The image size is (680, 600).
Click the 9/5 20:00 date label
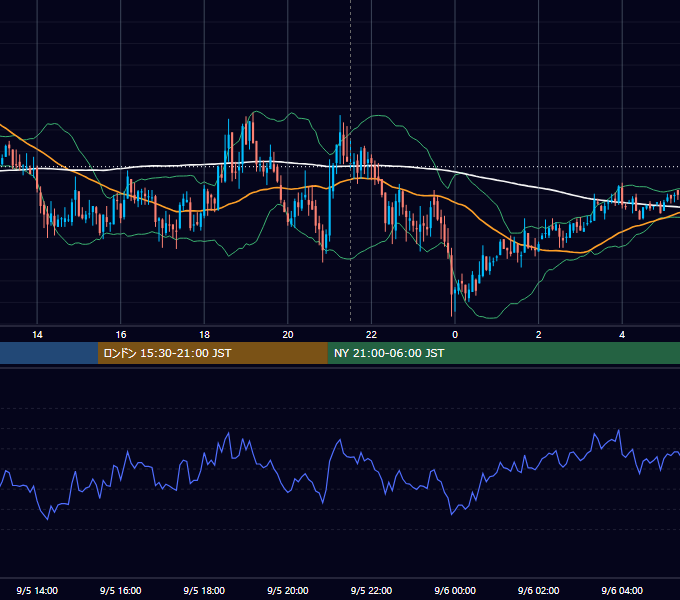point(288,590)
